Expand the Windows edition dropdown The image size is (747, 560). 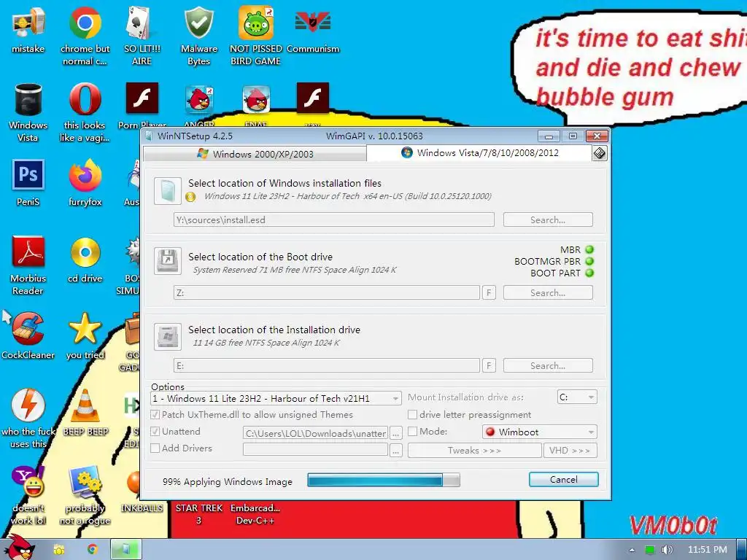(x=276, y=399)
